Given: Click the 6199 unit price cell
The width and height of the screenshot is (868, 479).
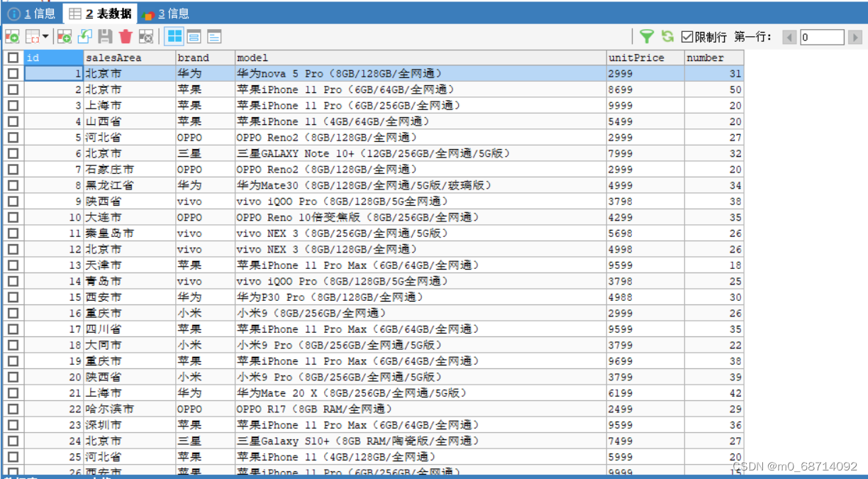Looking at the screenshot, I should 645,392.
